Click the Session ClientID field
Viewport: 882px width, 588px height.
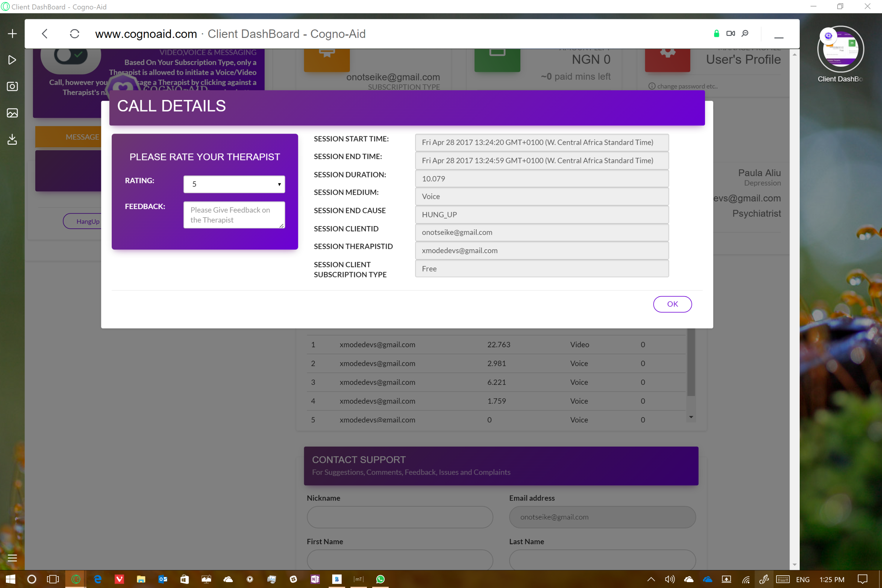click(542, 233)
